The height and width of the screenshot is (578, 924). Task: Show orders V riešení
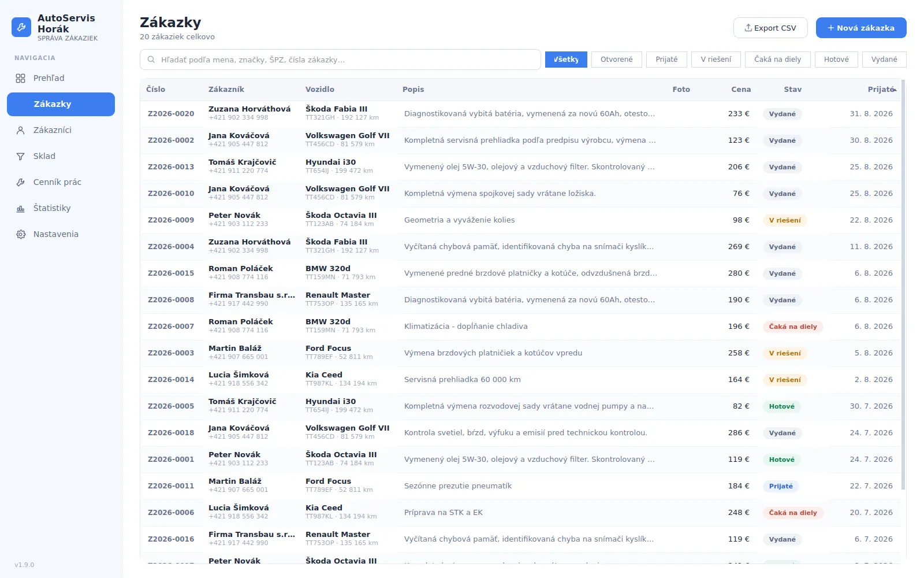coord(716,60)
